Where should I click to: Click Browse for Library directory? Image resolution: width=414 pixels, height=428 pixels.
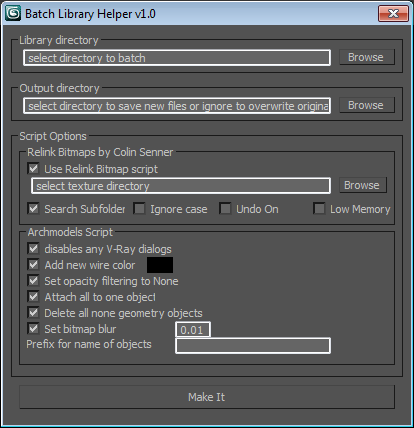367,57
